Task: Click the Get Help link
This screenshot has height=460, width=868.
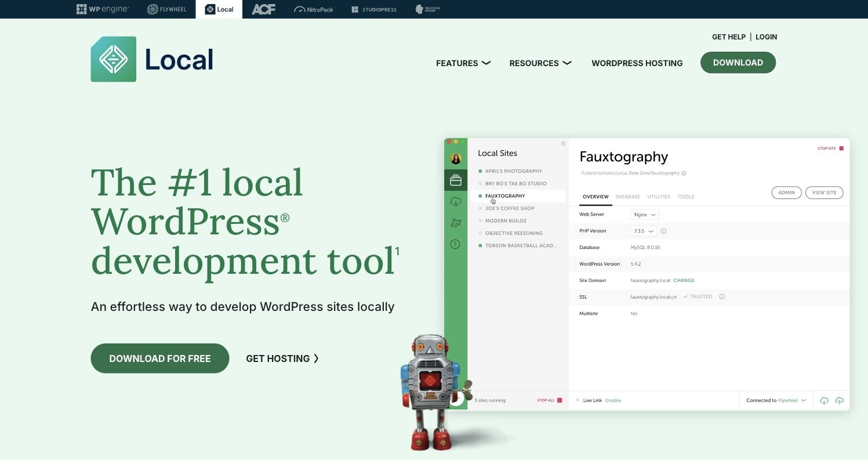Action: point(729,37)
